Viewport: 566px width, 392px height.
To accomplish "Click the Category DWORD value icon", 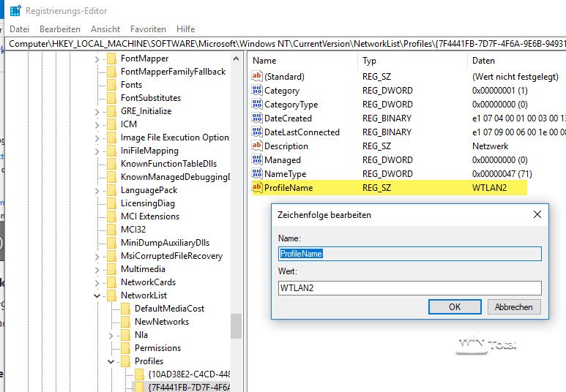I will point(257,90).
